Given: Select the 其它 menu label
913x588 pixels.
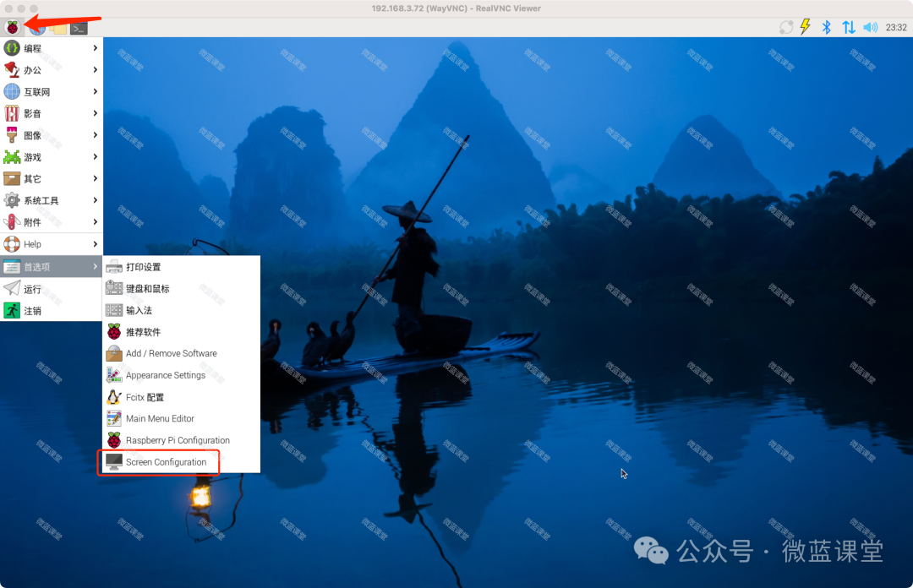Looking at the screenshot, I should (x=32, y=179).
